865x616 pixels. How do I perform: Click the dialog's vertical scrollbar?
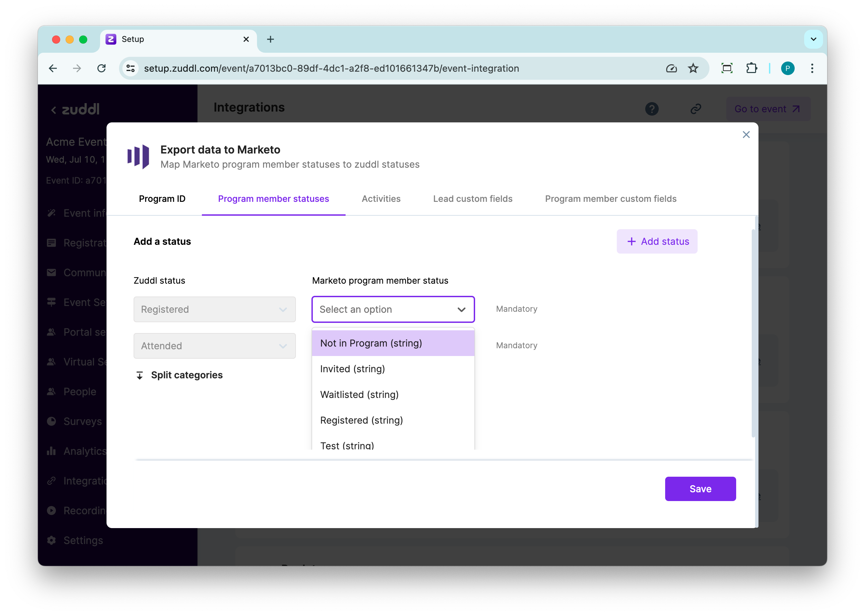(753, 334)
